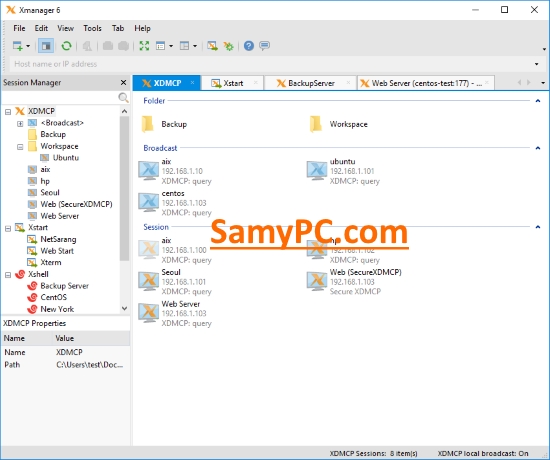This screenshot has height=460, width=550.
Task: Click the Path value C:\Users\test\Doc...
Action: click(89, 365)
